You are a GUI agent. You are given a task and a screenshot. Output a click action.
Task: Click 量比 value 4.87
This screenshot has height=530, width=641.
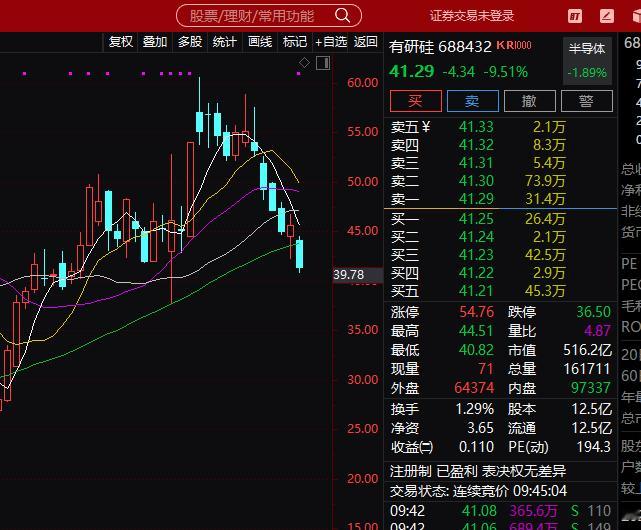pyautogui.click(x=598, y=331)
